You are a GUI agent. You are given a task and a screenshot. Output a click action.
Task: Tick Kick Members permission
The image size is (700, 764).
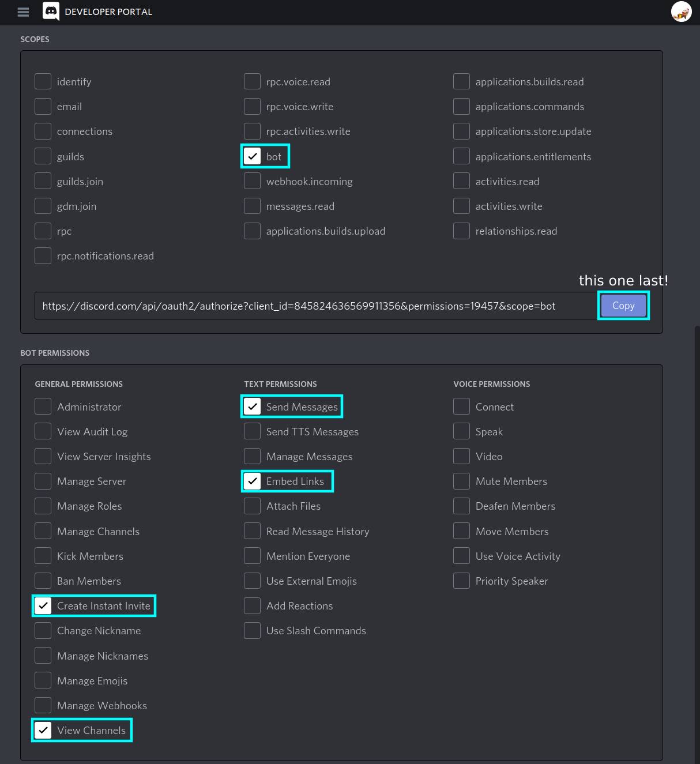(43, 556)
